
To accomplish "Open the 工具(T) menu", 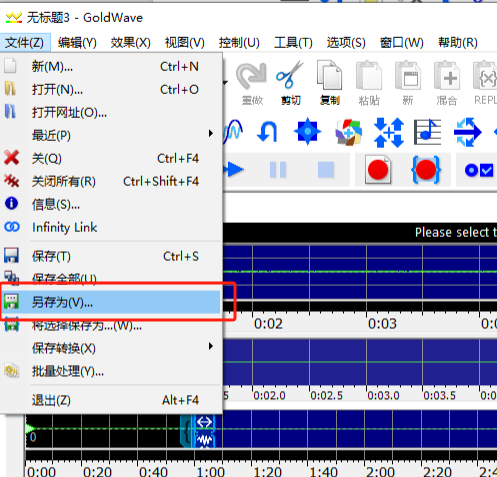I will [x=293, y=43].
